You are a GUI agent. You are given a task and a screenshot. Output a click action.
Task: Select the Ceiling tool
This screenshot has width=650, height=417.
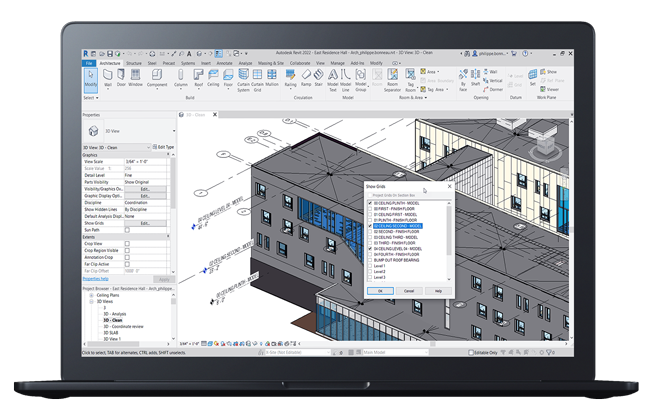(x=213, y=78)
